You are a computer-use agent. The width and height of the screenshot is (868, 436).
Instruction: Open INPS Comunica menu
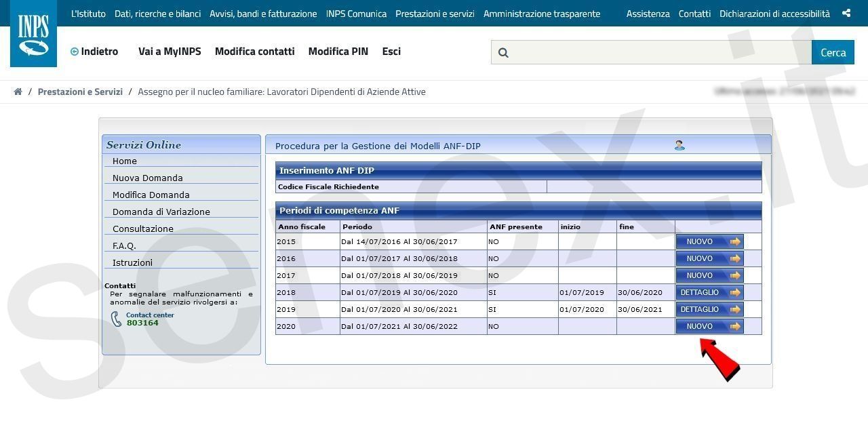click(356, 14)
